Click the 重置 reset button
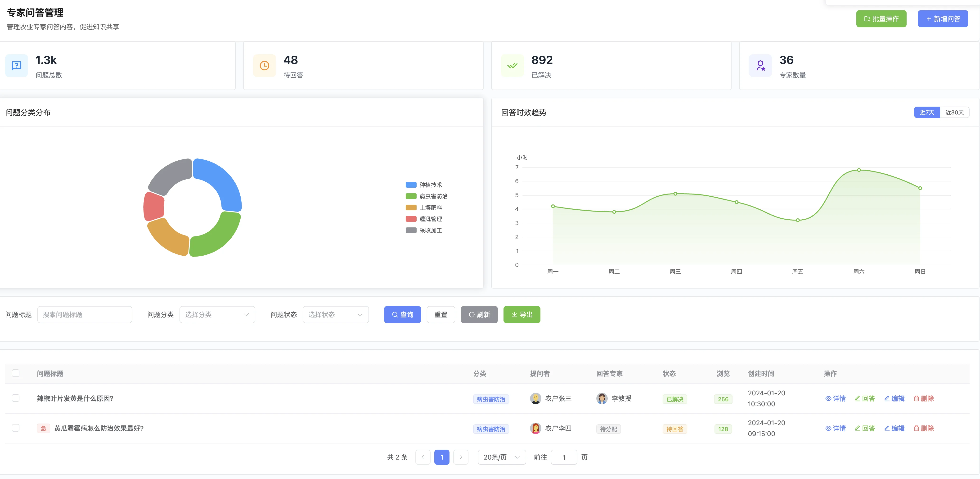Screen dimensions: 980x479 coord(441,315)
